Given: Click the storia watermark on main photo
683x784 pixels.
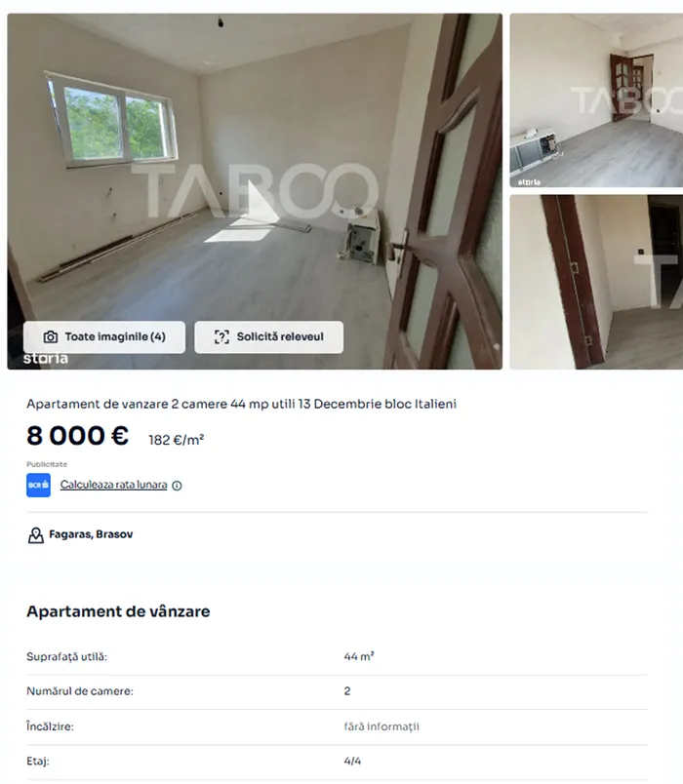Looking at the screenshot, I should [x=46, y=359].
